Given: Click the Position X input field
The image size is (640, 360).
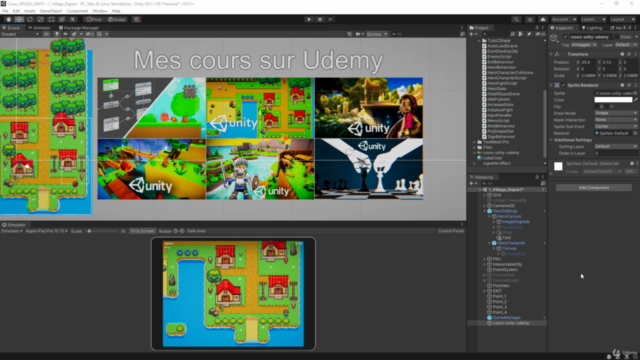Looking at the screenshot, I should (589, 62).
